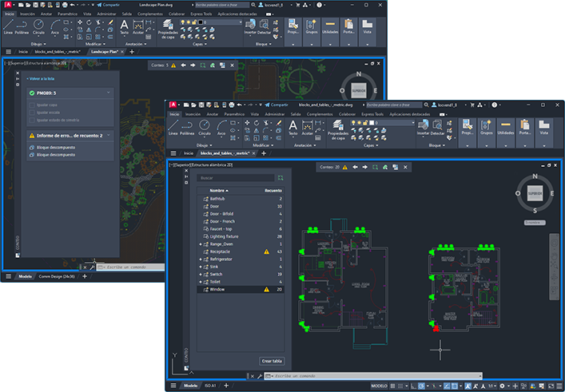This screenshot has height=392, width=565.
Task: Go to the next object in the Conteo: 20 toolbar
Action: click(365, 167)
